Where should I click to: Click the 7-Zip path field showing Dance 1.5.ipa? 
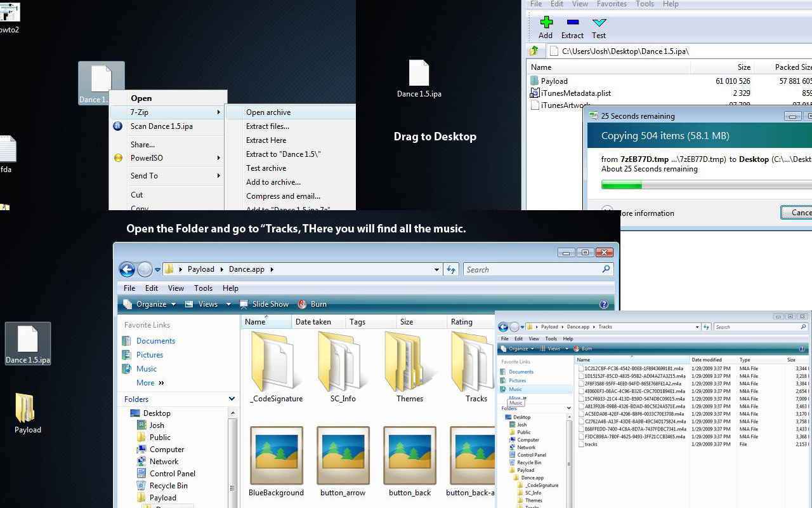tap(679, 51)
